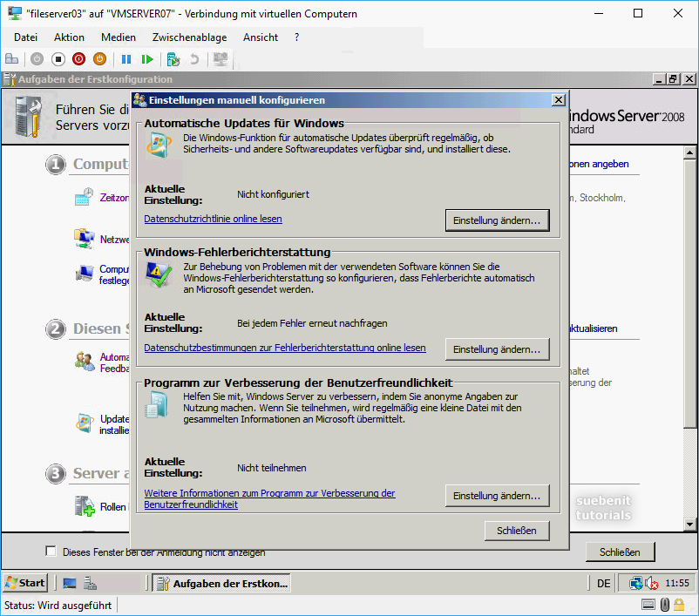Shut down the VM using the red power icon
The height and width of the screenshot is (616, 699).
click(79, 59)
